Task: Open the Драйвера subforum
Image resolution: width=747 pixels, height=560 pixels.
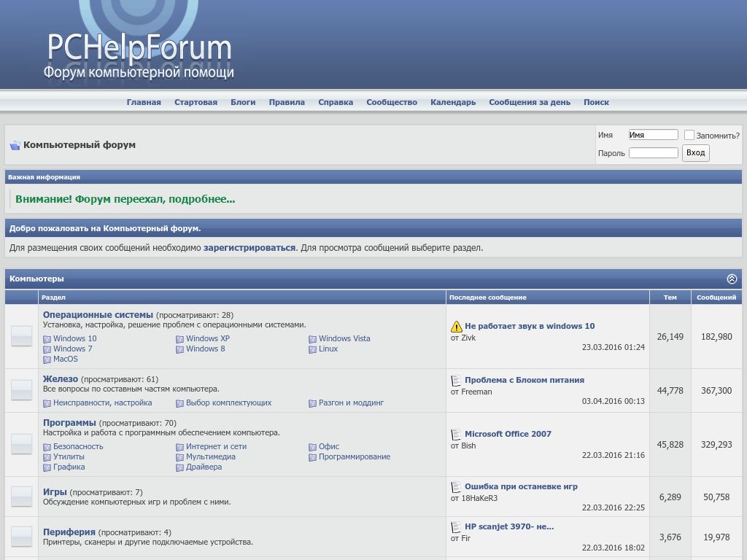Action: coord(204,467)
